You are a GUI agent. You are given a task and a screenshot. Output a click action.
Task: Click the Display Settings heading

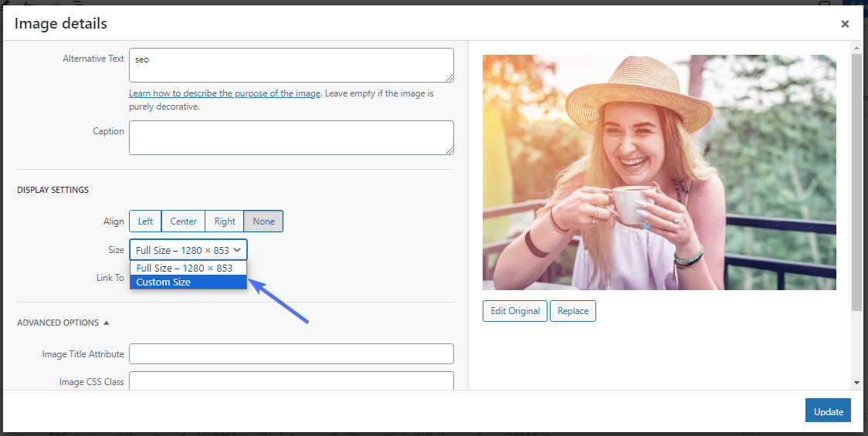53,190
